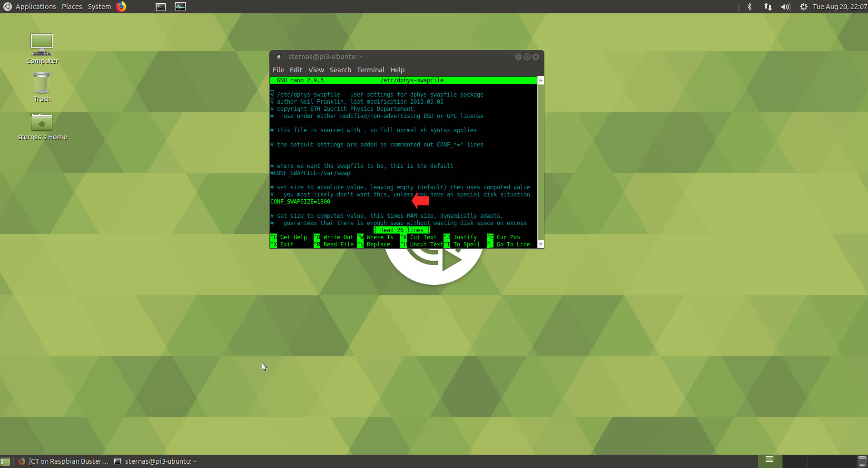868x468 pixels.
Task: Click the author Neil Franklin comment line
Action: 357,102
